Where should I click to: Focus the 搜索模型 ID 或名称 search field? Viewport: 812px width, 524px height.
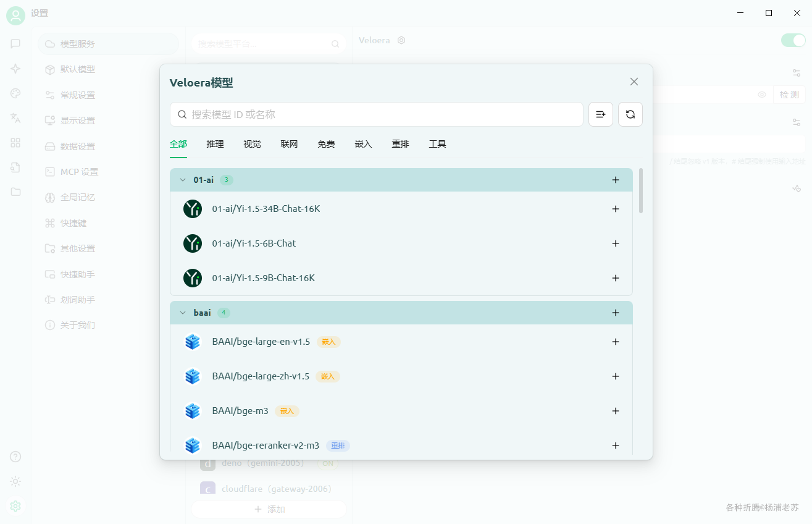[377, 114]
